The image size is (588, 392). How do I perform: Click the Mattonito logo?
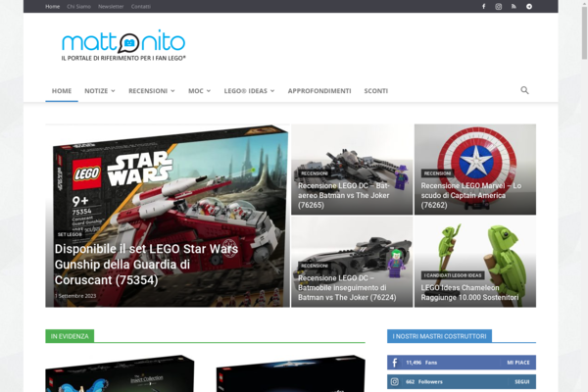122,44
